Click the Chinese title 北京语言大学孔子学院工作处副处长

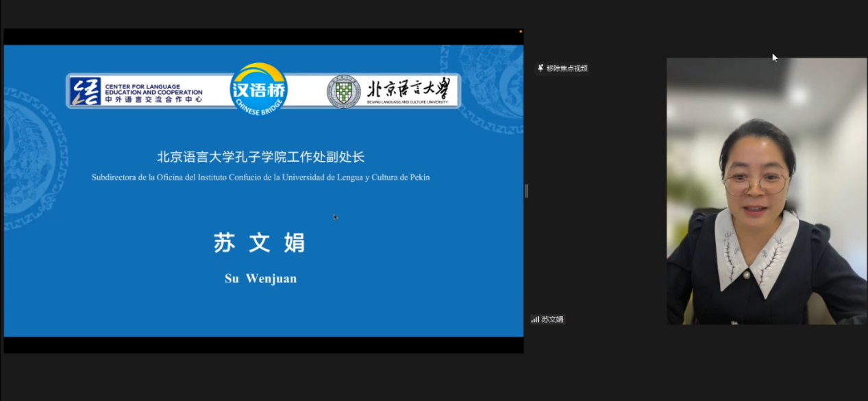[260, 156]
